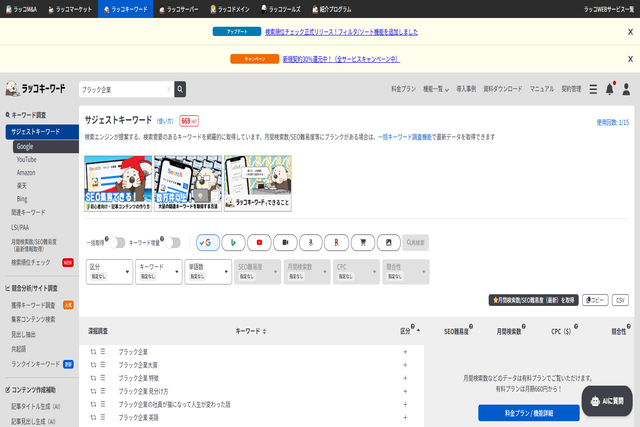Expand the 機能一覧 header menu

coord(433,89)
